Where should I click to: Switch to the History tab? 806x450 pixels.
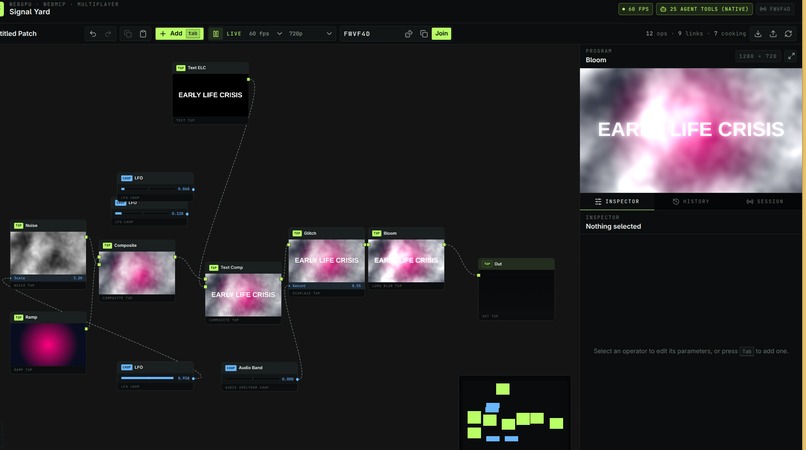pyautogui.click(x=691, y=202)
